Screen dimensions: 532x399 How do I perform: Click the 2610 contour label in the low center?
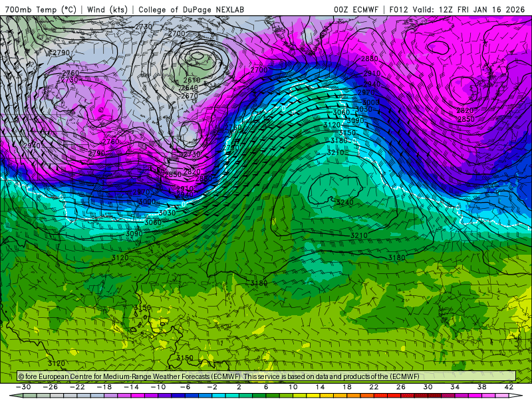coord(192,80)
